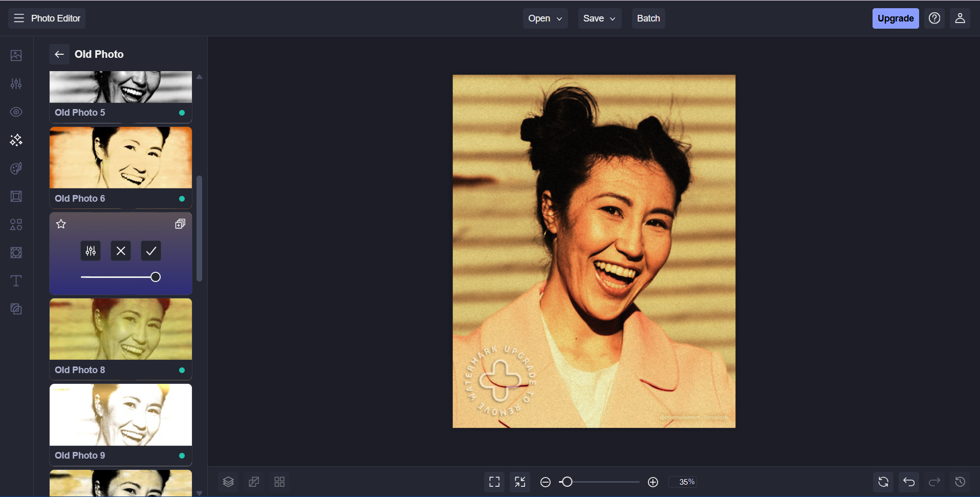Viewport: 980px width, 497px height.
Task: Open the hamburger menu
Action: click(x=18, y=18)
